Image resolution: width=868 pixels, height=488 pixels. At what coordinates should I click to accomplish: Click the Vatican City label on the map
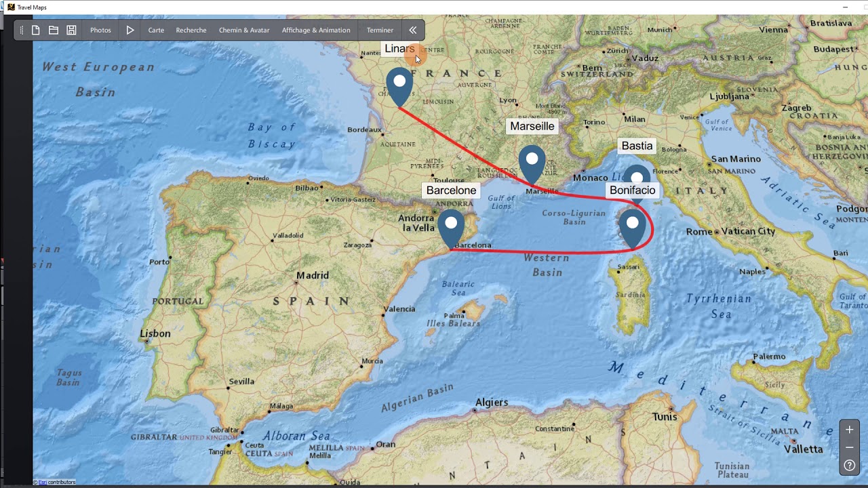click(x=748, y=231)
